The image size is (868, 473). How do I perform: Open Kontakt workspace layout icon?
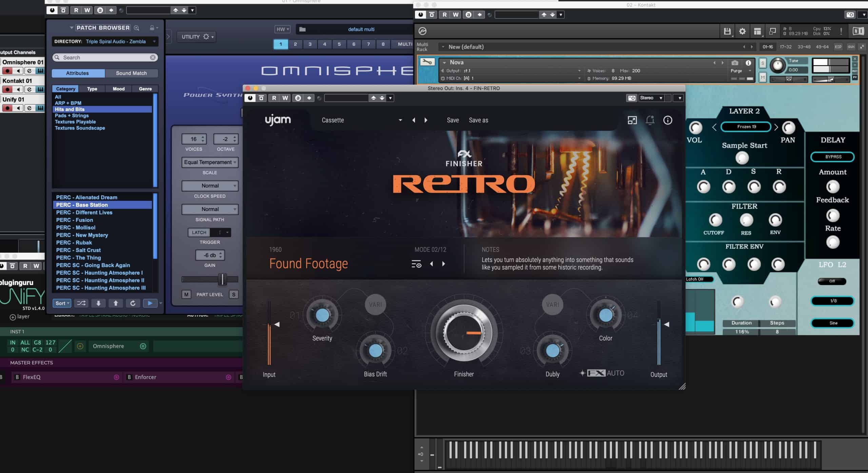pyautogui.click(x=757, y=31)
